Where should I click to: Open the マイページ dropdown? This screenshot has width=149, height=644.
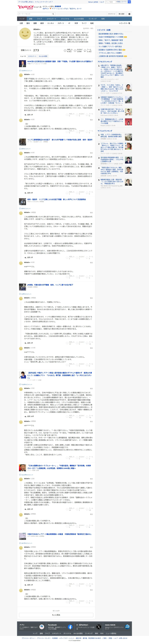[112, 14]
